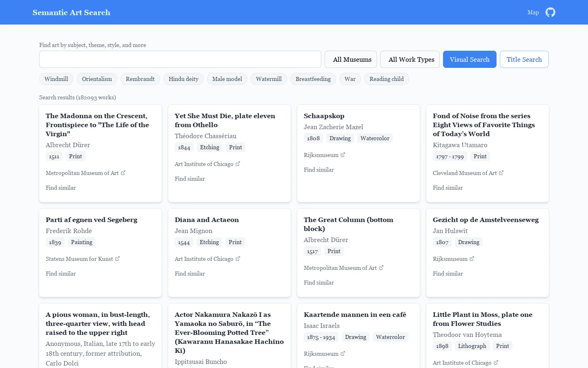Viewport: 588px width, 368px height.
Task: Open external link icon on Diana and Actaeon card
Action: (238, 259)
